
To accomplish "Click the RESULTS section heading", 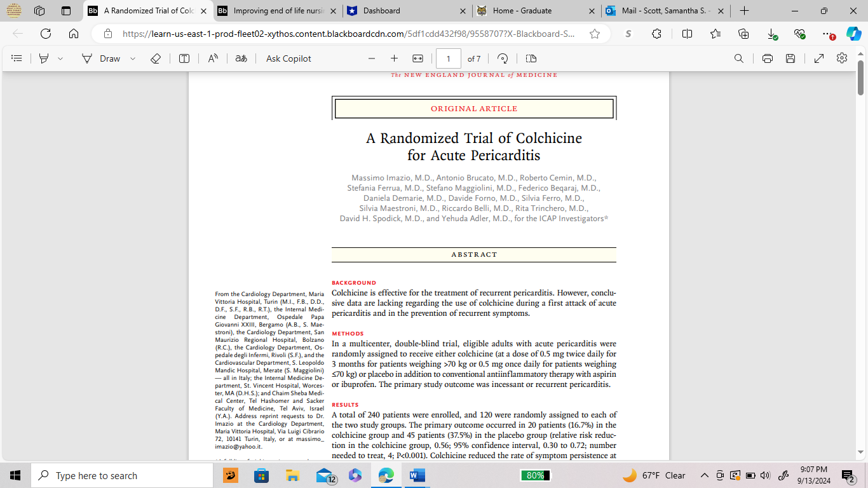I will [x=345, y=405].
